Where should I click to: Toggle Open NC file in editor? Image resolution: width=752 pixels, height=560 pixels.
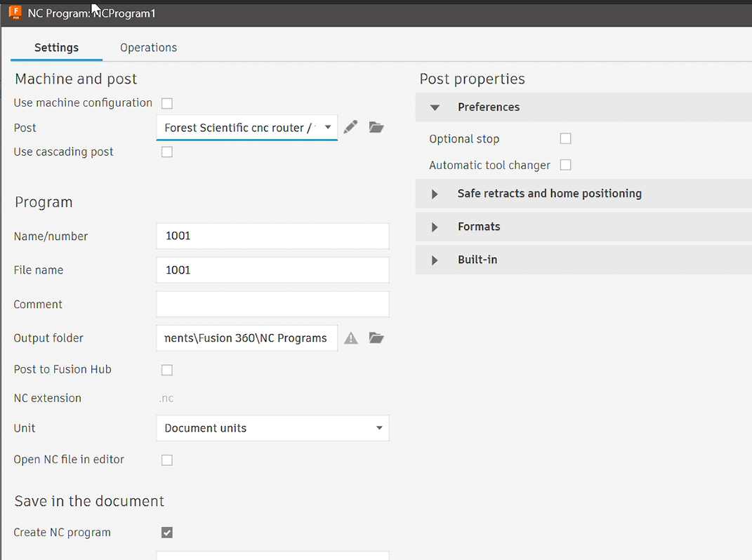pos(167,460)
